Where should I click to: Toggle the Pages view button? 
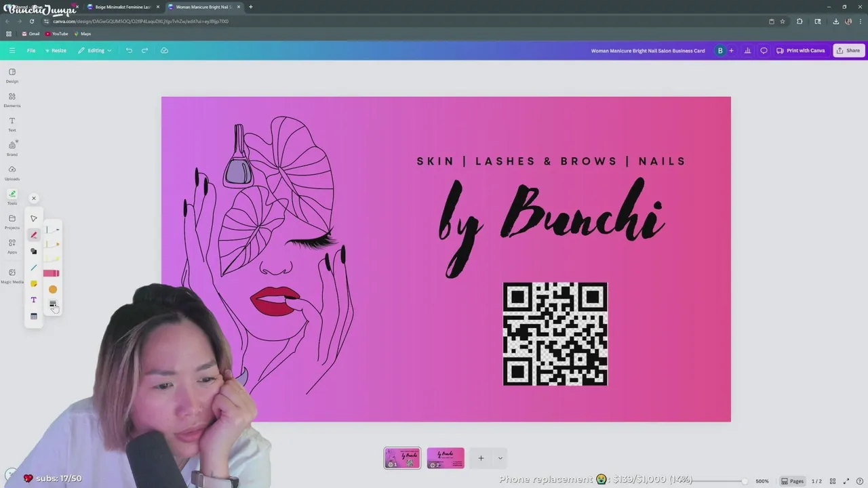click(x=791, y=481)
